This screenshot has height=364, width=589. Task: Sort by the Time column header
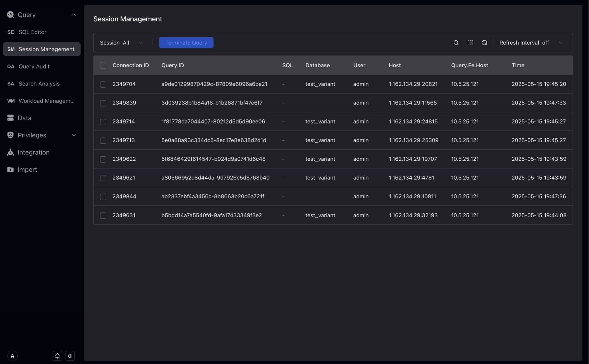coord(518,65)
